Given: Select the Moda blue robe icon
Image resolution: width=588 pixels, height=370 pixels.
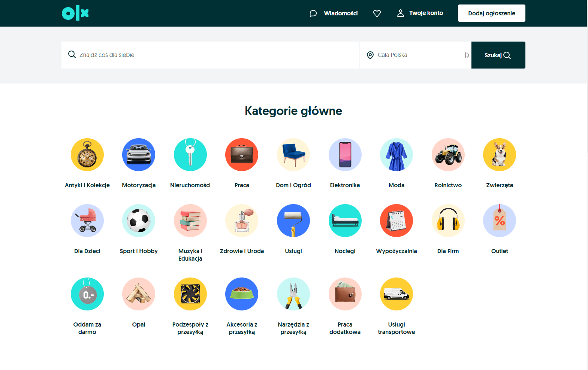Looking at the screenshot, I should pos(396,155).
